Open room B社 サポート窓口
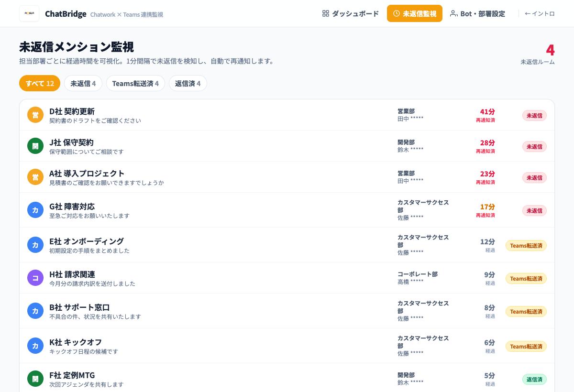Screen dimensions: 574x392 point(287,311)
